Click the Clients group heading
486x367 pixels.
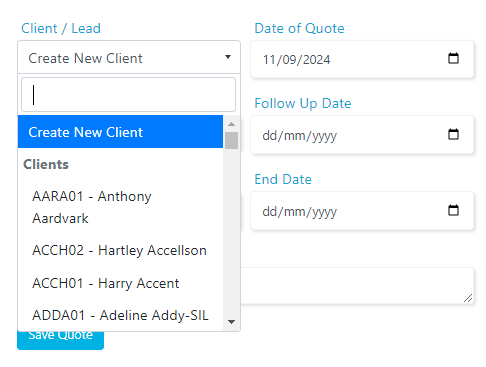46,164
